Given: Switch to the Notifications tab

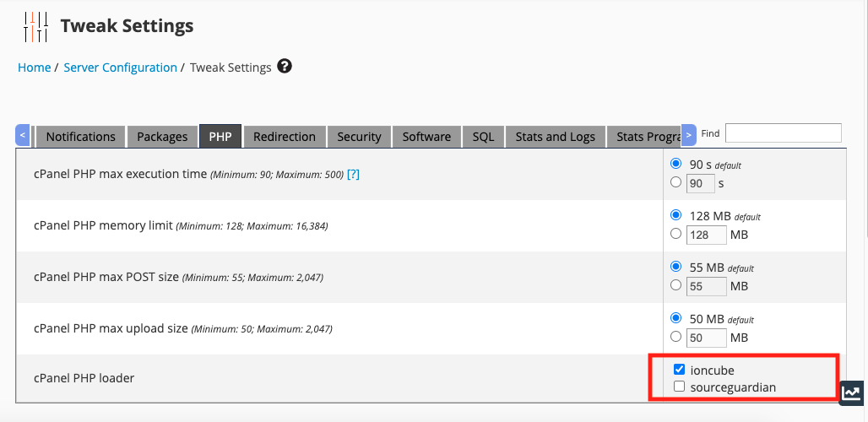Looking at the screenshot, I should (80, 137).
